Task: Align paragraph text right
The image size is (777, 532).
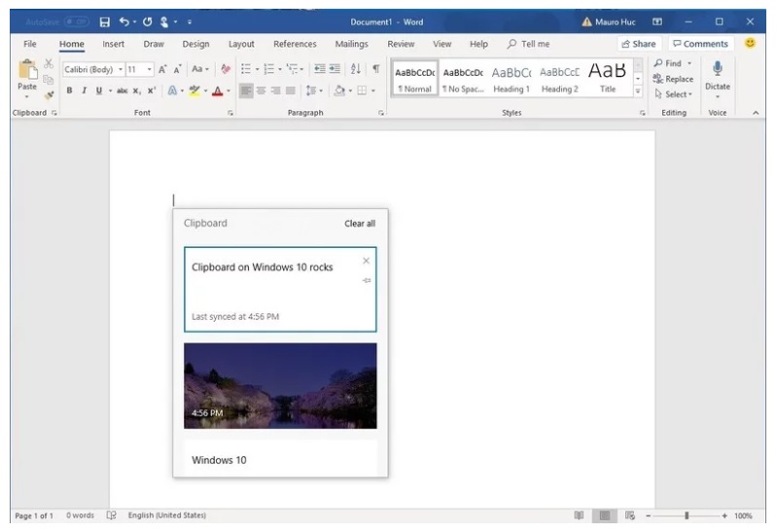Action: click(275, 90)
